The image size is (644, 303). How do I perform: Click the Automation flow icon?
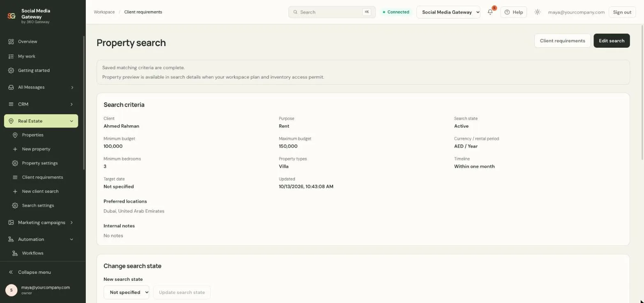coord(11,239)
